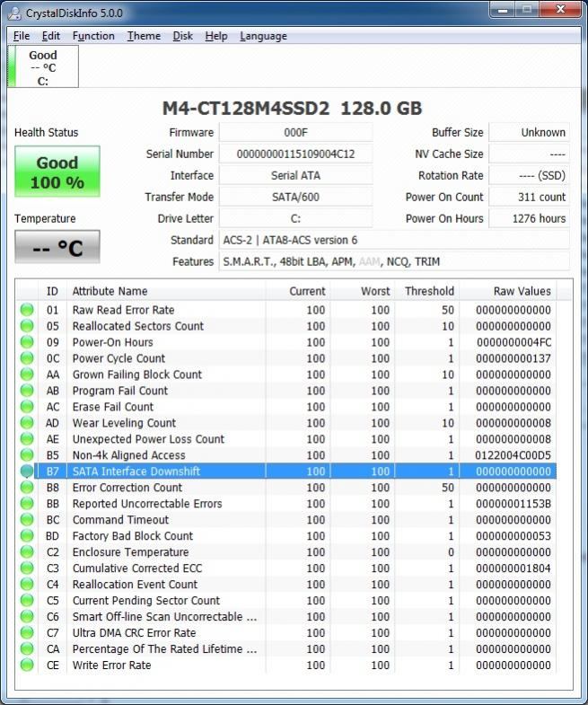Click the Firmware value 000F field
The image size is (588, 705).
click(296, 133)
